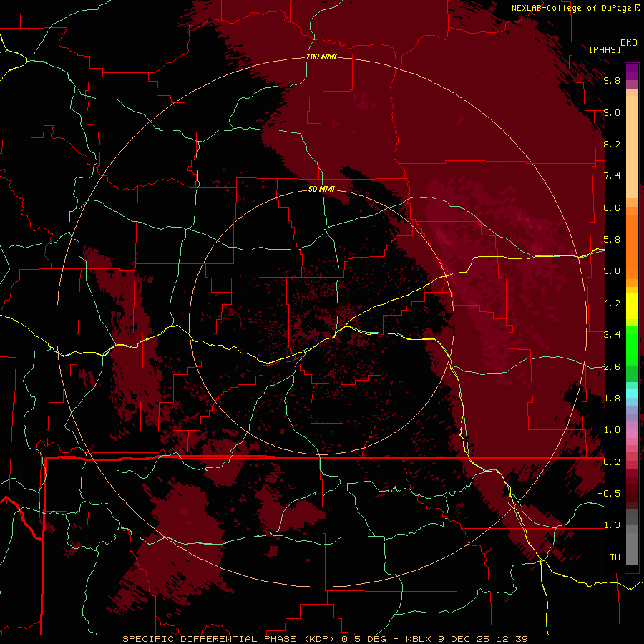Click the KBLX 9 DEC 25 12:39 timestamp
Image resolution: width=644 pixels, height=644 pixels.
pos(467,639)
